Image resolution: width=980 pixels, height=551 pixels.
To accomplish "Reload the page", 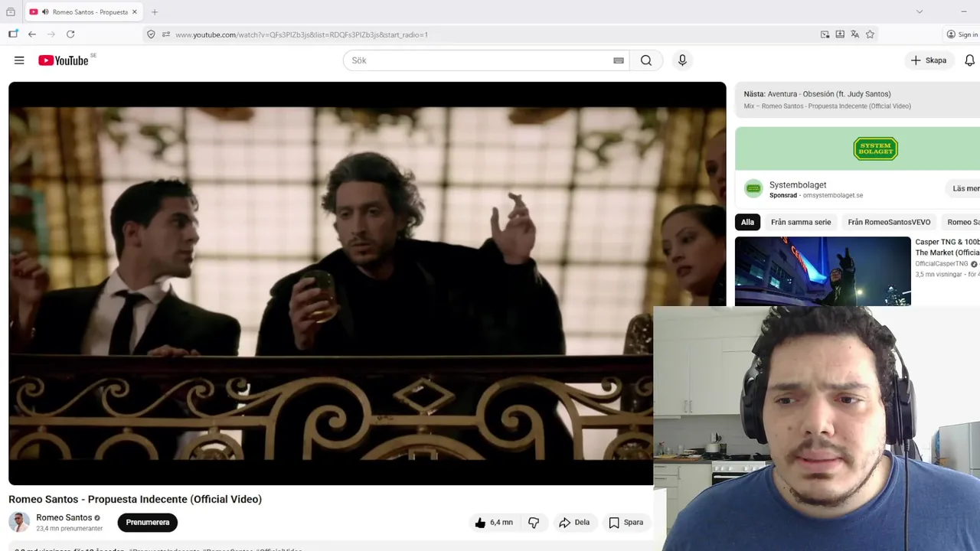I will coord(70,34).
